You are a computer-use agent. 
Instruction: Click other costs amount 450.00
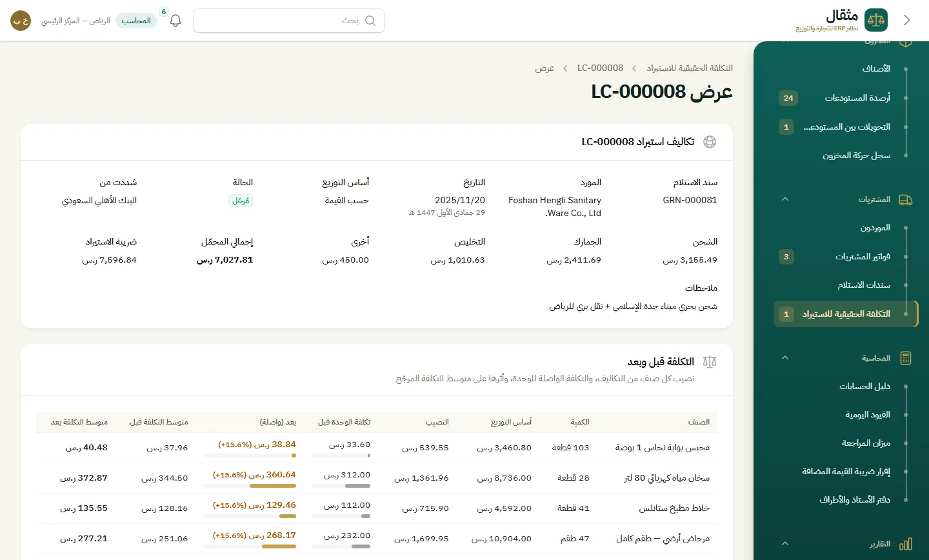(346, 260)
